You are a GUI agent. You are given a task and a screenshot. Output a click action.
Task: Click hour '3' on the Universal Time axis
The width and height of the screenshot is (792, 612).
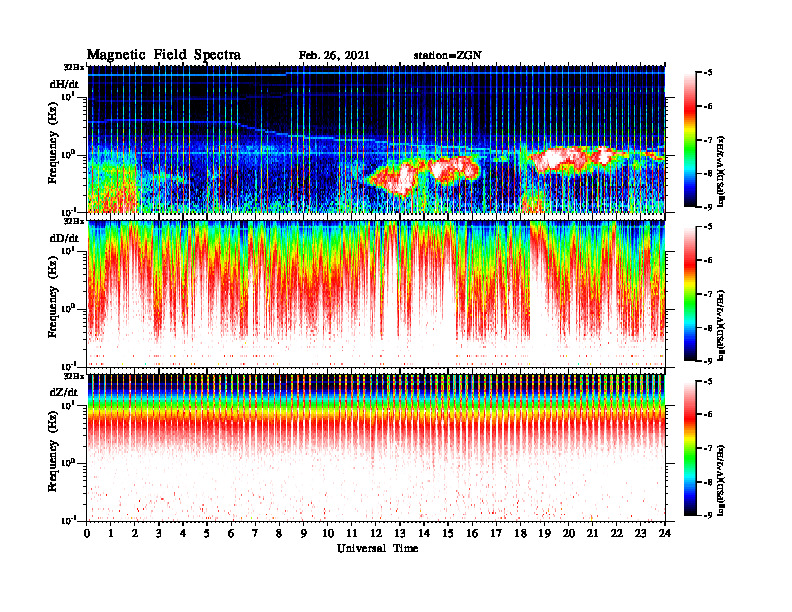[x=159, y=533]
